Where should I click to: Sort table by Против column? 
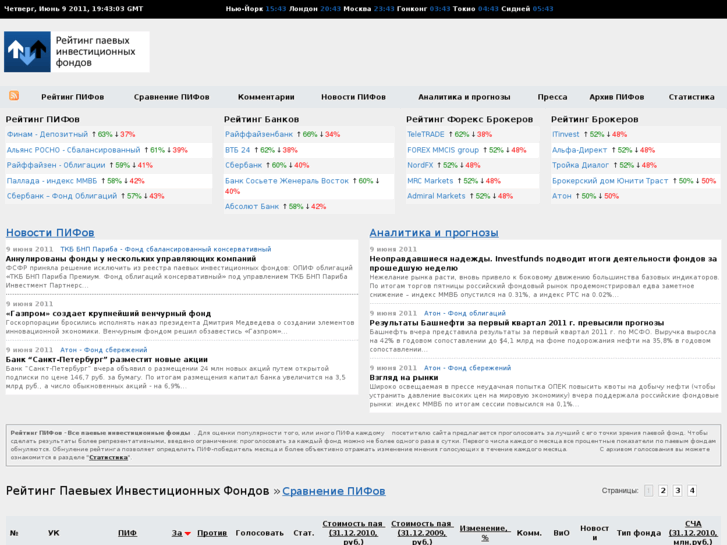coord(212,533)
